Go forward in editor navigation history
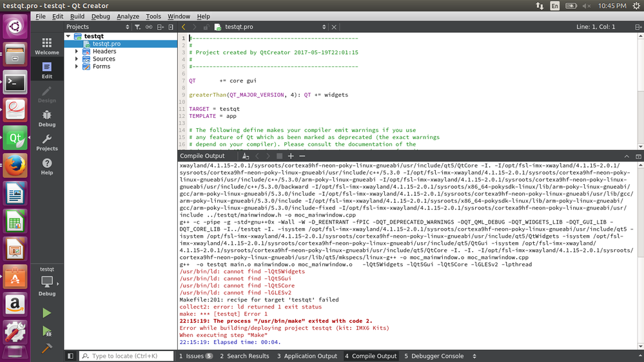 (x=195, y=27)
